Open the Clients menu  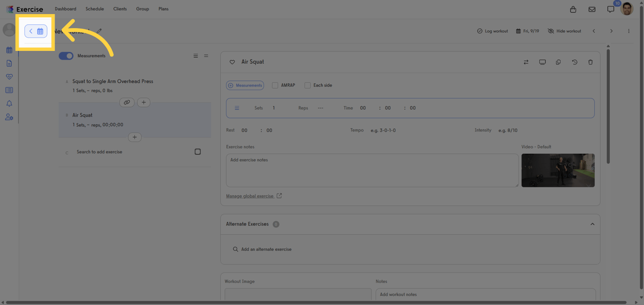click(120, 9)
